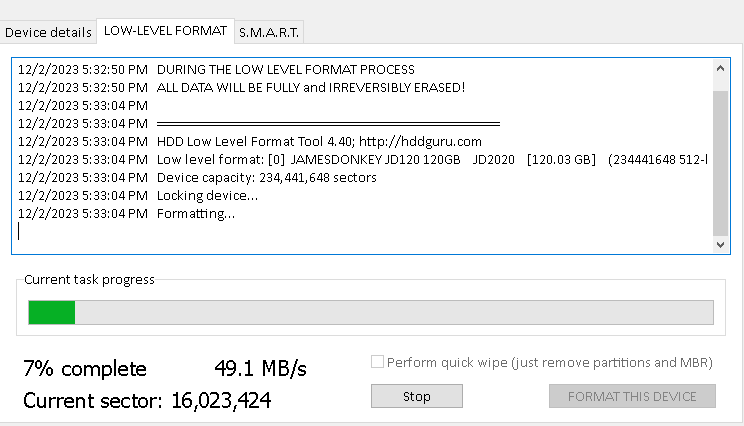Click the log scrollbar up arrow
Image resolution: width=744 pixels, height=426 pixels.
721,68
